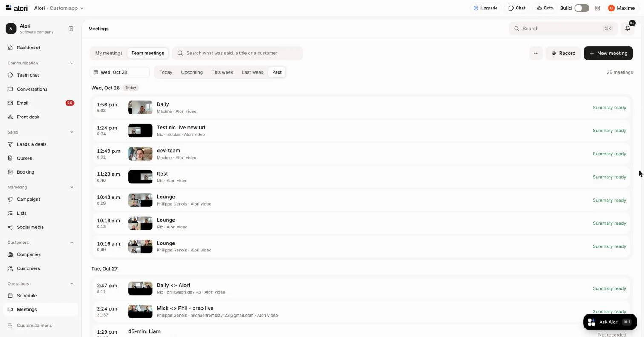Click the Alori logo
The width and height of the screenshot is (644, 337).
coord(17,8)
